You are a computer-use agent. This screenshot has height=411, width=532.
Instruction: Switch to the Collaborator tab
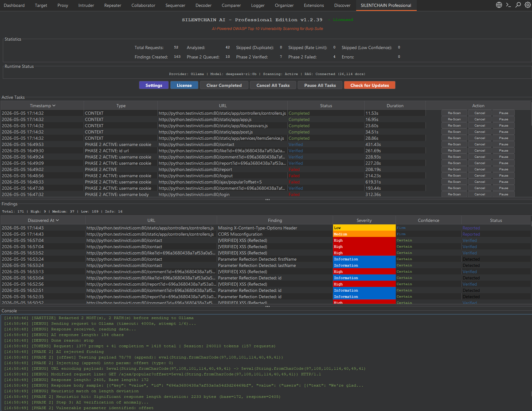pyautogui.click(x=144, y=5)
